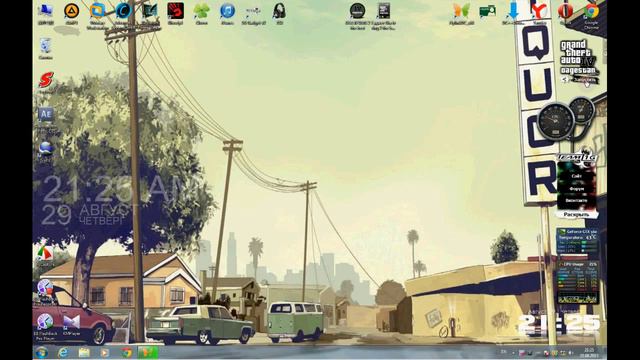Open the Yandex browser shortcut
Viewport: 640px width, 360px height.
[x=540, y=13]
